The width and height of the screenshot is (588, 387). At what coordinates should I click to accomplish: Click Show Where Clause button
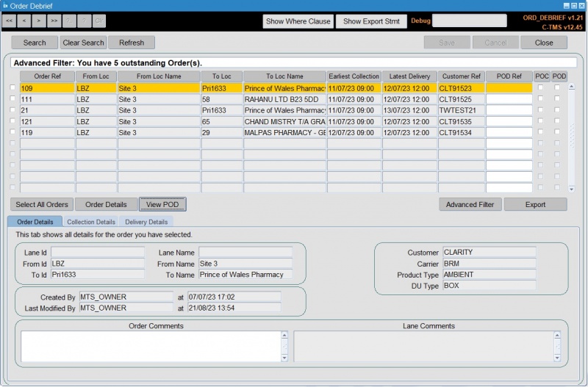pyautogui.click(x=298, y=21)
